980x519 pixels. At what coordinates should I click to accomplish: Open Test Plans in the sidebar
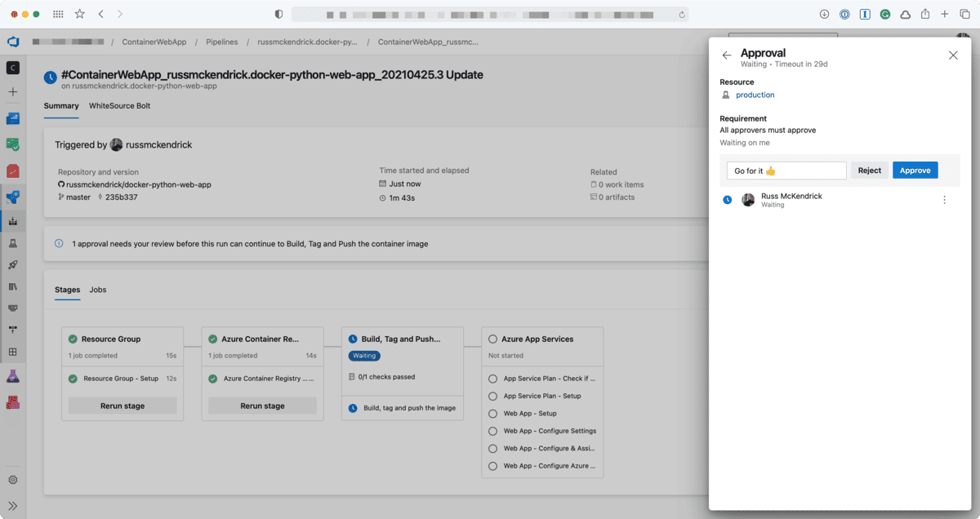tap(12, 375)
